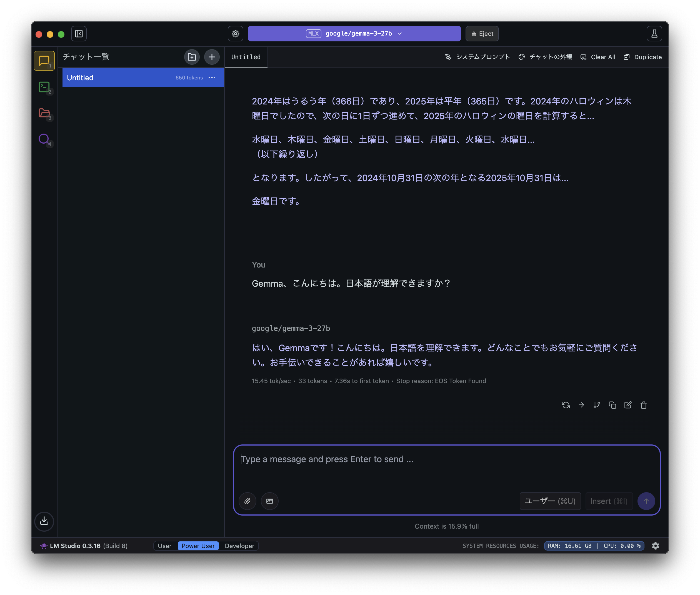
Task: Eject the loaded model
Action: [x=482, y=33]
